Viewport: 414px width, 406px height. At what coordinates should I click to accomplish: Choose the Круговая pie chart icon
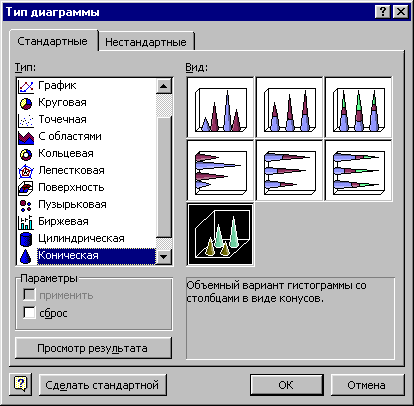[x=26, y=103]
